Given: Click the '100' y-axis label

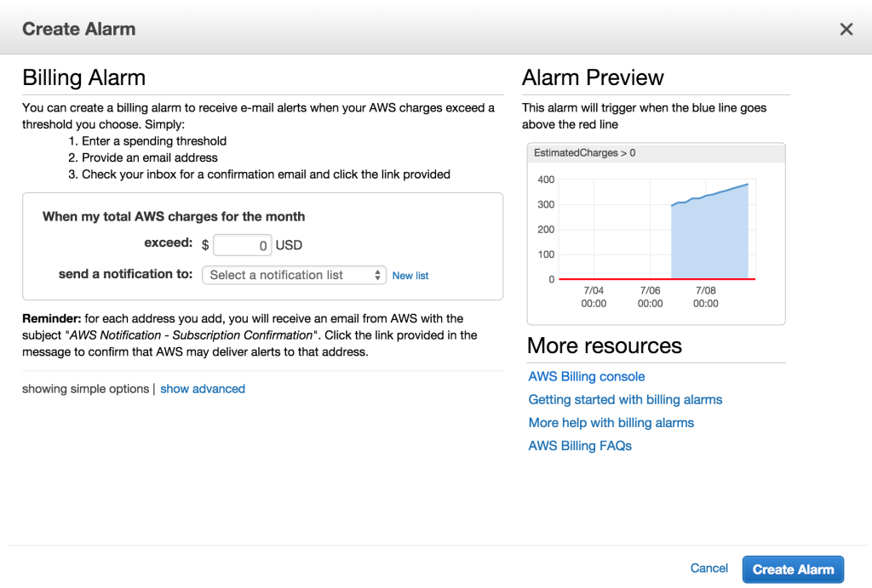Looking at the screenshot, I should [546, 254].
